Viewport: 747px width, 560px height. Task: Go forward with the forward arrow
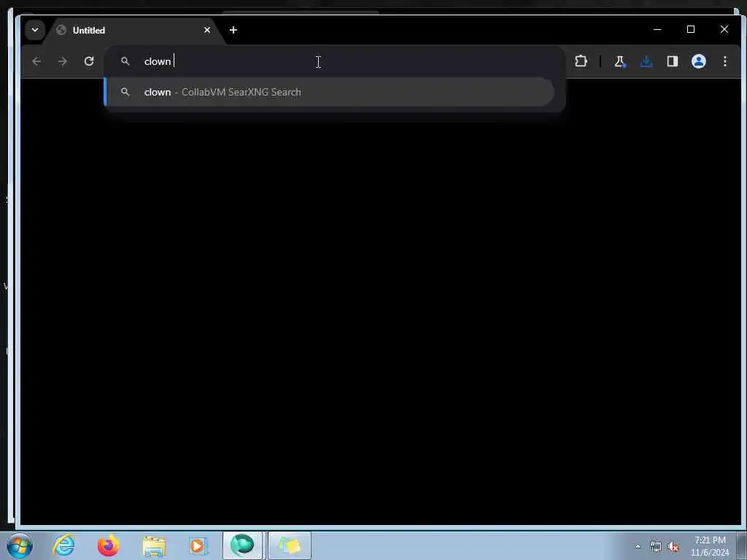pyautogui.click(x=63, y=61)
